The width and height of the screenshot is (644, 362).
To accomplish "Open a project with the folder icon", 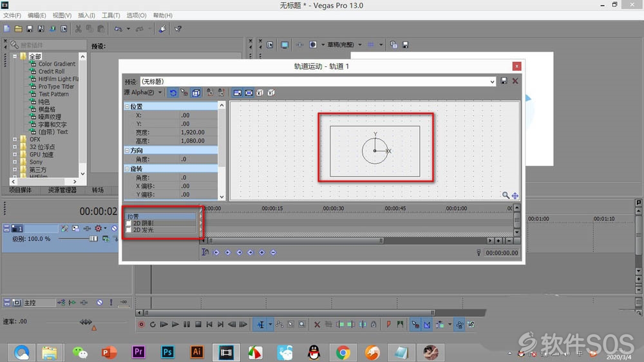I will [x=18, y=29].
